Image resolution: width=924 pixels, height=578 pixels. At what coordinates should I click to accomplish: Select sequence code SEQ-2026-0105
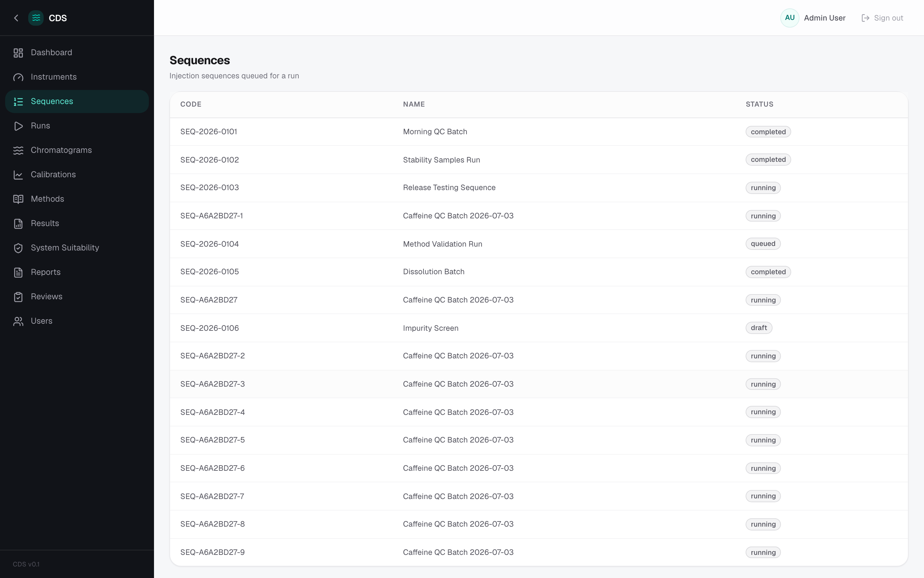pyautogui.click(x=209, y=272)
